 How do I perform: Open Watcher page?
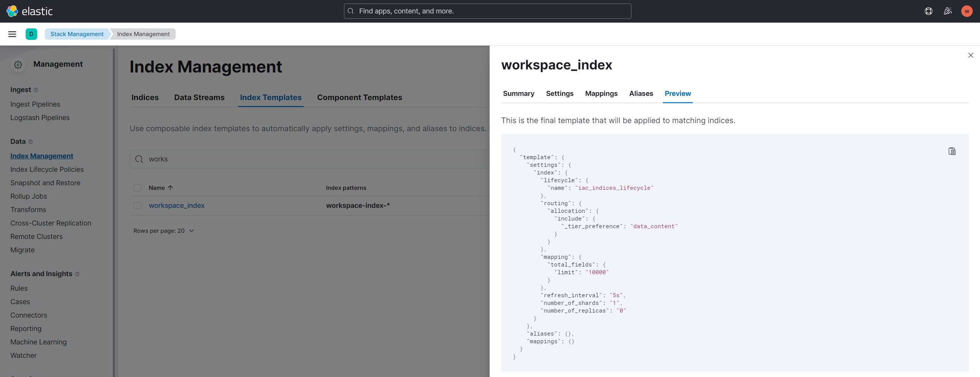tap(23, 356)
